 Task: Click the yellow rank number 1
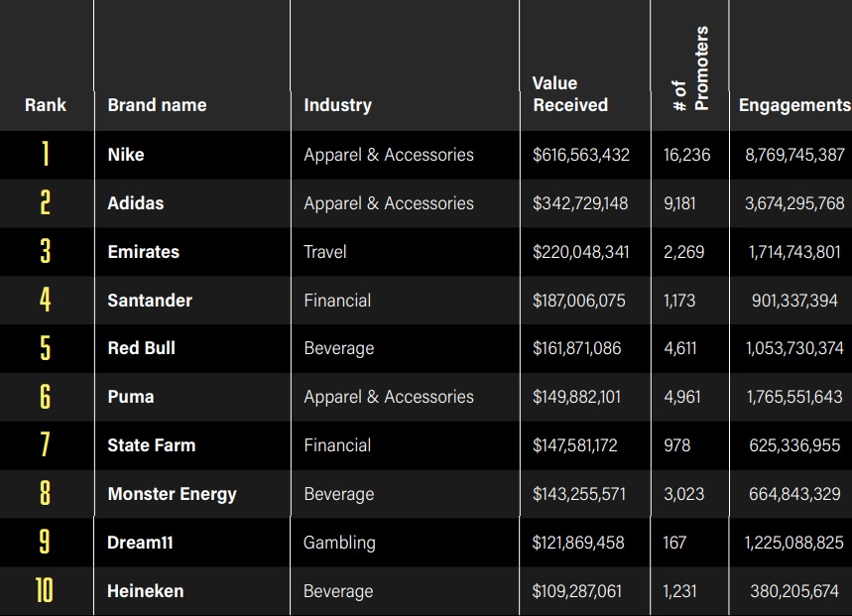[x=45, y=155]
